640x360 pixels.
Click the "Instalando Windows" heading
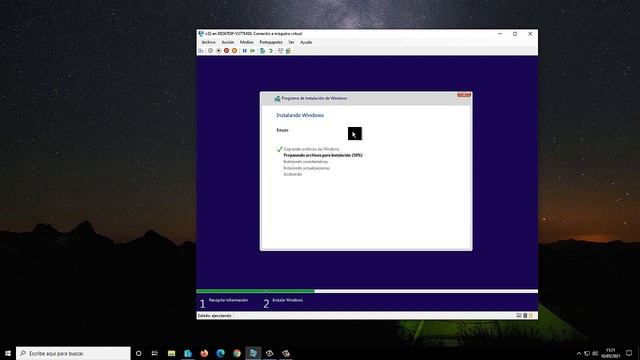[x=300, y=116]
